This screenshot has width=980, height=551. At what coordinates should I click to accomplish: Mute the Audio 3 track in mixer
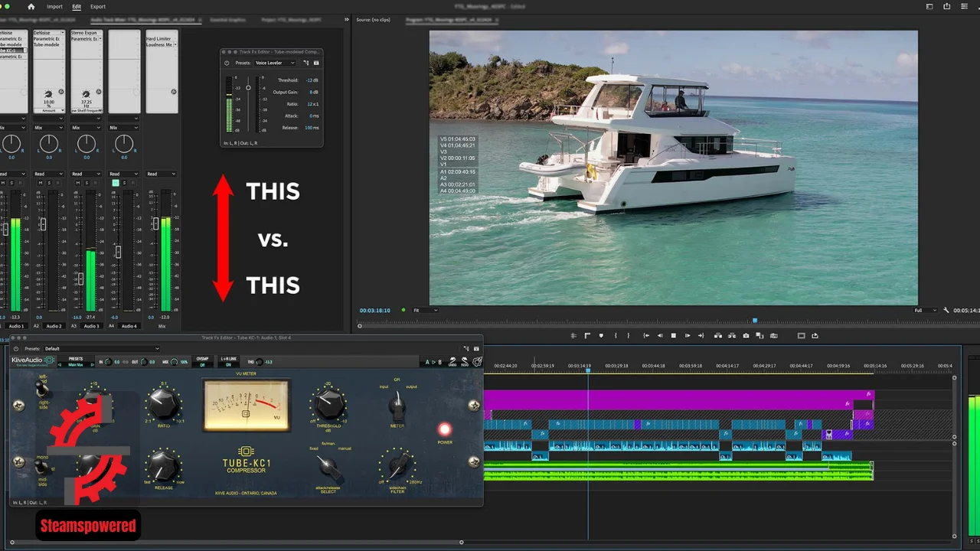78,183
